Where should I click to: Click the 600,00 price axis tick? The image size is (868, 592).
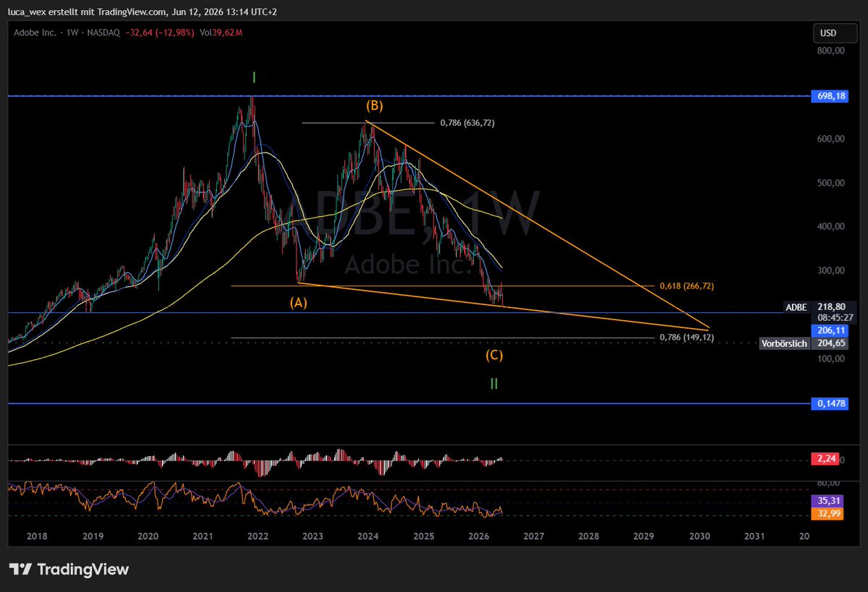831,139
